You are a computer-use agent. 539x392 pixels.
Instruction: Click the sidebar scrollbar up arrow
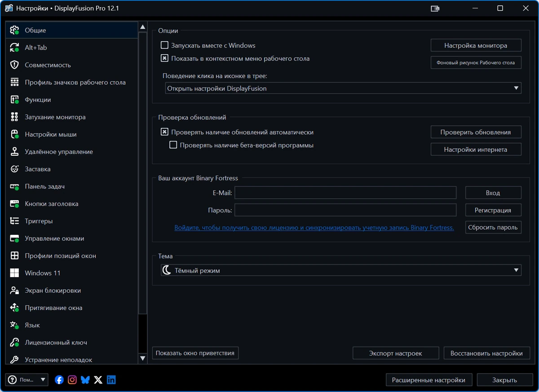143,27
